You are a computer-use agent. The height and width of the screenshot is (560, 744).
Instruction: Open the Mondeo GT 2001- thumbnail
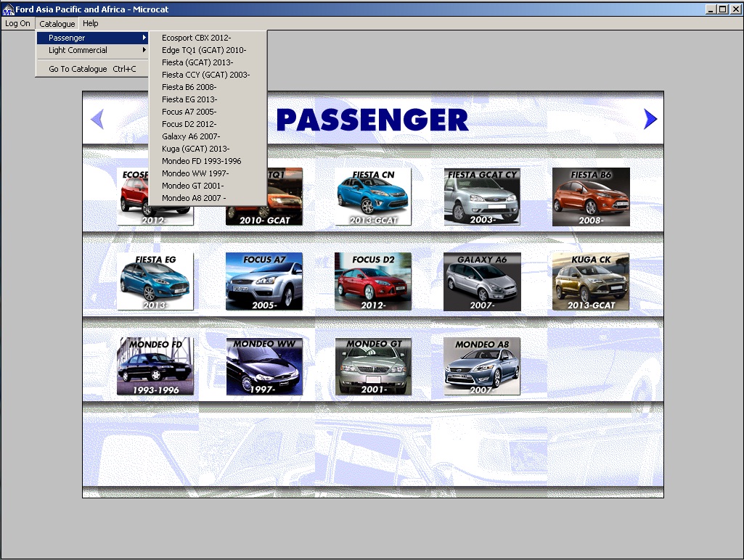click(x=373, y=366)
